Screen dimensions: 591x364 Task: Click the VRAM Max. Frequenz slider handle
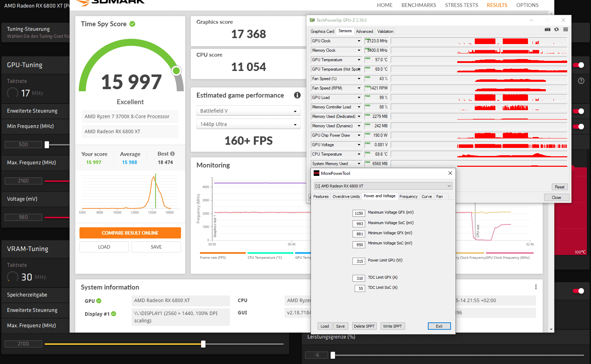[x=203, y=344]
